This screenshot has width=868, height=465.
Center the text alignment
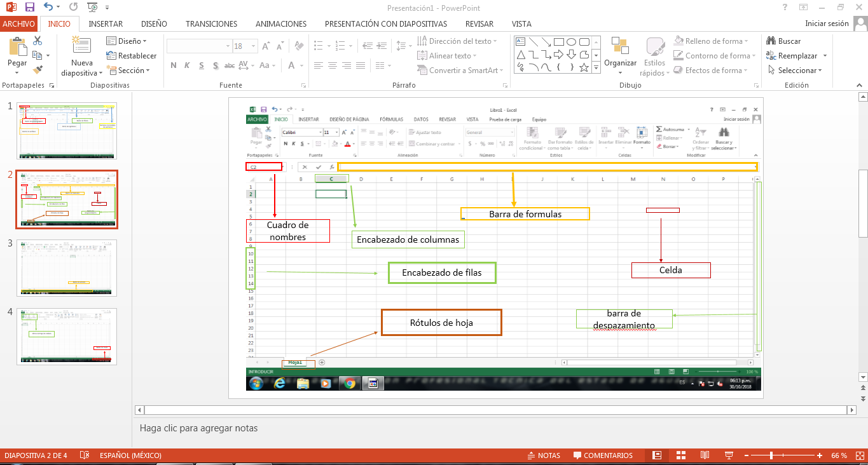[333, 65]
